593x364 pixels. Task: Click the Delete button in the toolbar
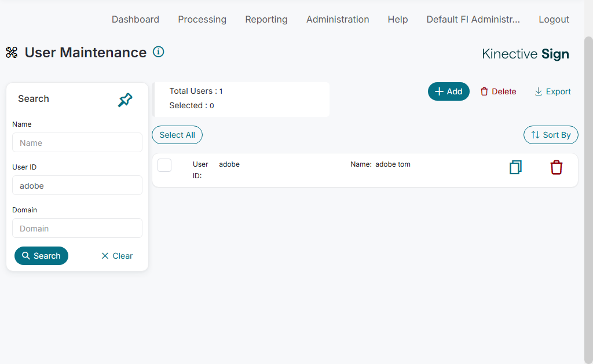(x=499, y=91)
